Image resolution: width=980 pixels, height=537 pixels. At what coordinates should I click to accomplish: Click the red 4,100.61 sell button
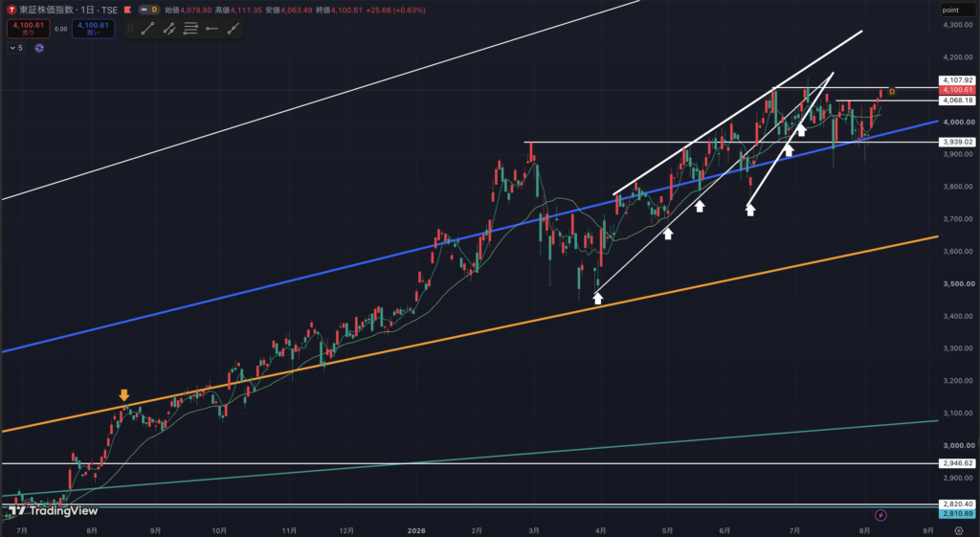(28, 28)
